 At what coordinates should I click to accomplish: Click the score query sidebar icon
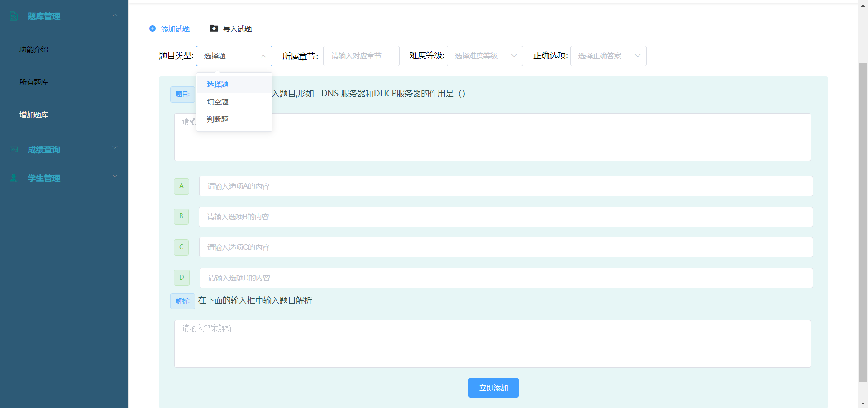14,150
